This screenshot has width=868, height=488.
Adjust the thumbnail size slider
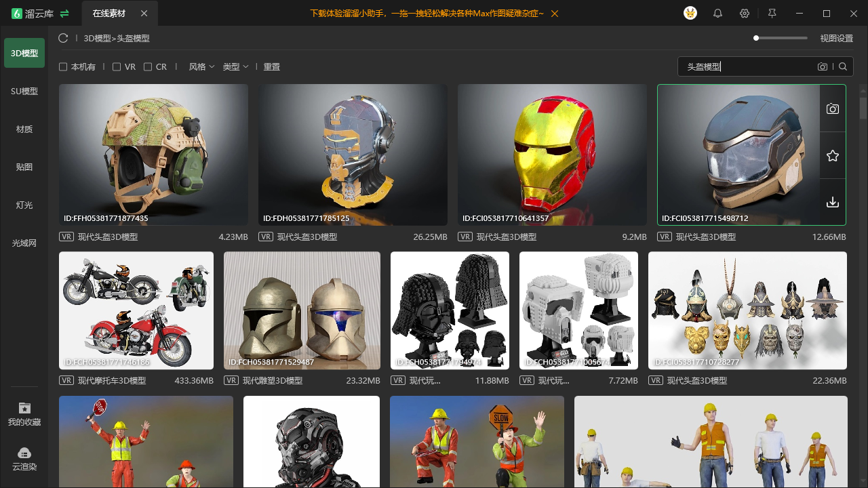click(x=781, y=38)
